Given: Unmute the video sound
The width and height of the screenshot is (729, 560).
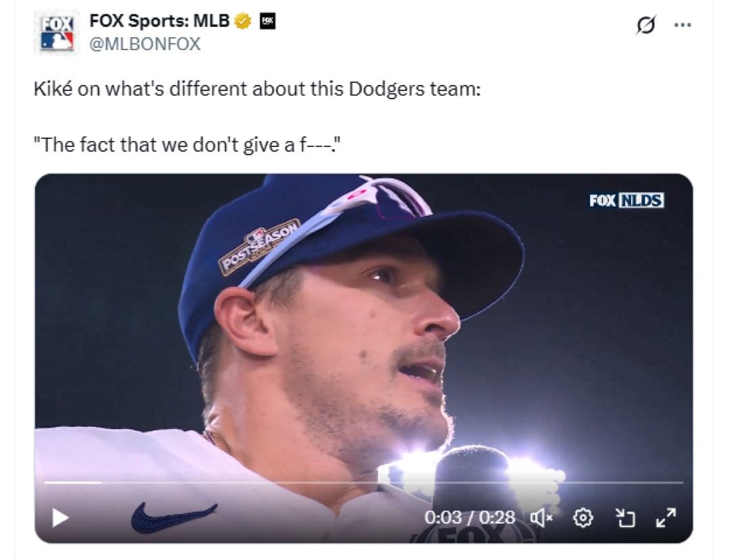Looking at the screenshot, I should 541,517.
